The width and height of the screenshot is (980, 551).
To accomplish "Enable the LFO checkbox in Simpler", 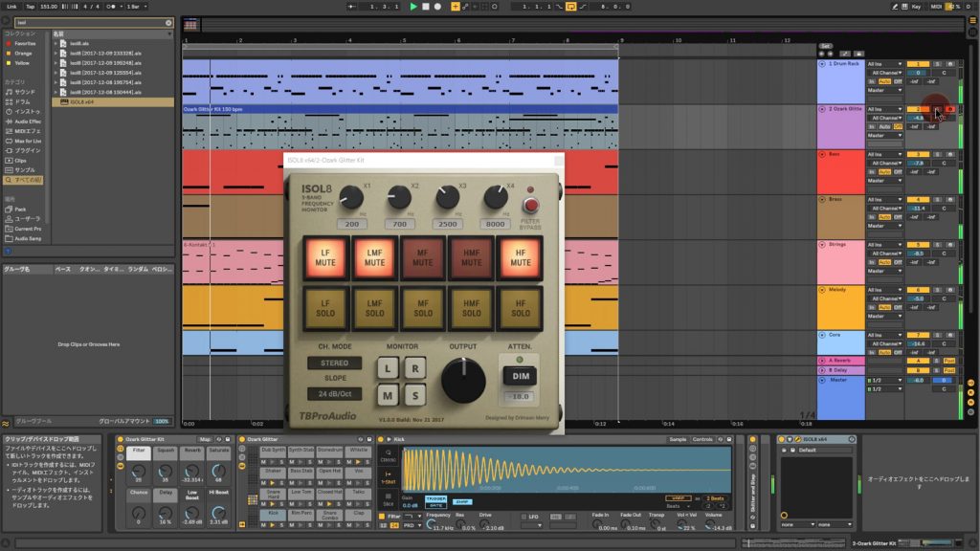I will click(524, 516).
